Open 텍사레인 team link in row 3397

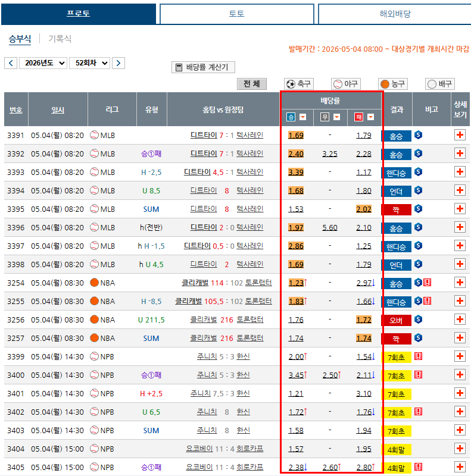click(249, 246)
